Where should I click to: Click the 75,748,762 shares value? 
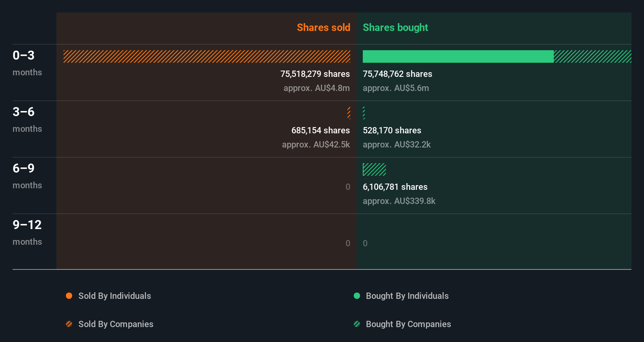[397, 74]
